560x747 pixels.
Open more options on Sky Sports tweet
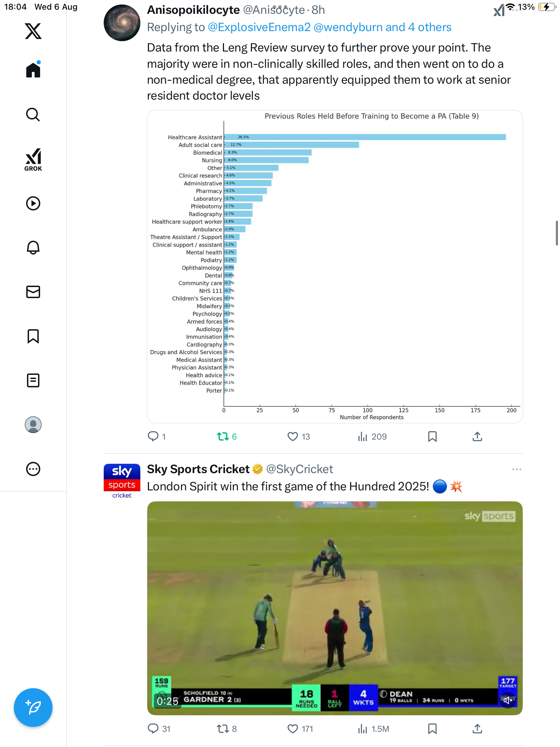[516, 469]
